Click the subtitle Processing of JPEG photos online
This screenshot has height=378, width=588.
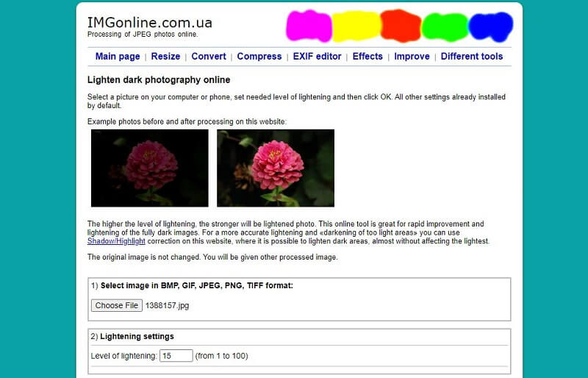point(143,34)
